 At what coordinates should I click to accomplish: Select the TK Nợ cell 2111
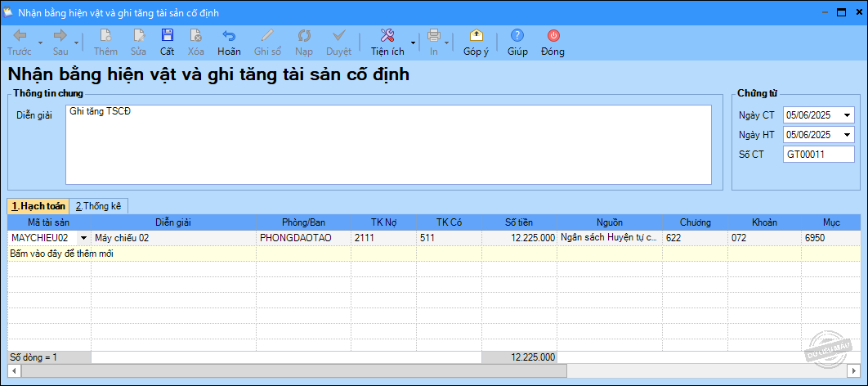pyautogui.click(x=383, y=238)
